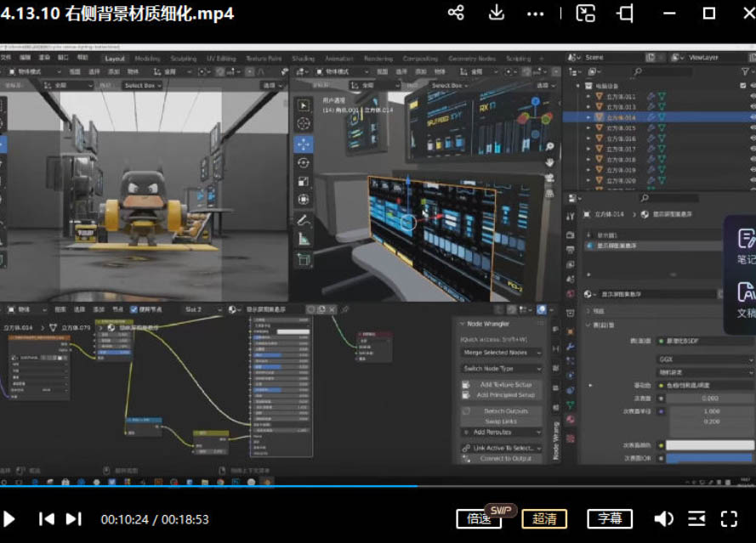Select the Cursor tool in right viewport
Image resolution: width=756 pixels, height=543 pixels.
(x=304, y=123)
